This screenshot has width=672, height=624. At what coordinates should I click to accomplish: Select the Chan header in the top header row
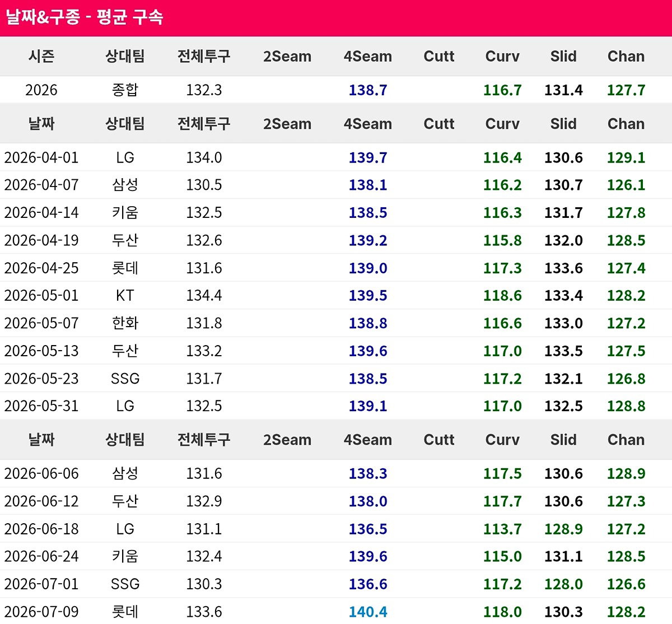[626, 56]
